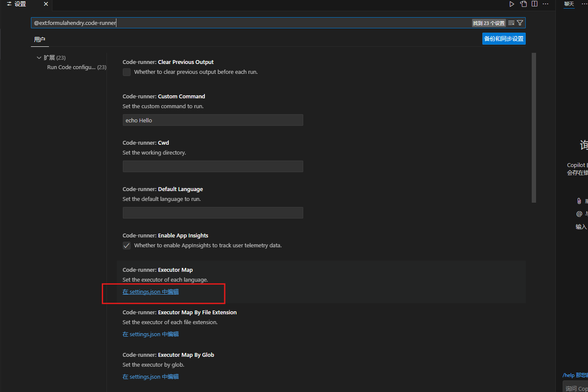Click the Copilot chat input box
Image resolution: width=588 pixels, height=392 pixels.
(576, 387)
